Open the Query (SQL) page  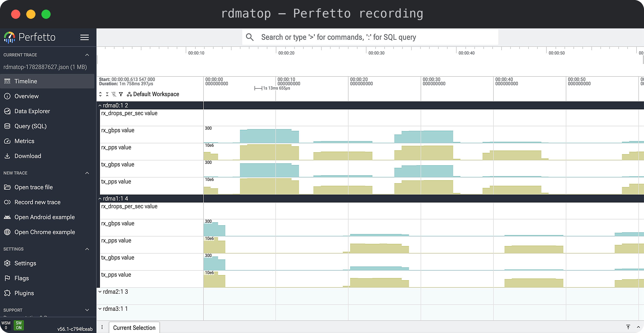pyautogui.click(x=47, y=126)
